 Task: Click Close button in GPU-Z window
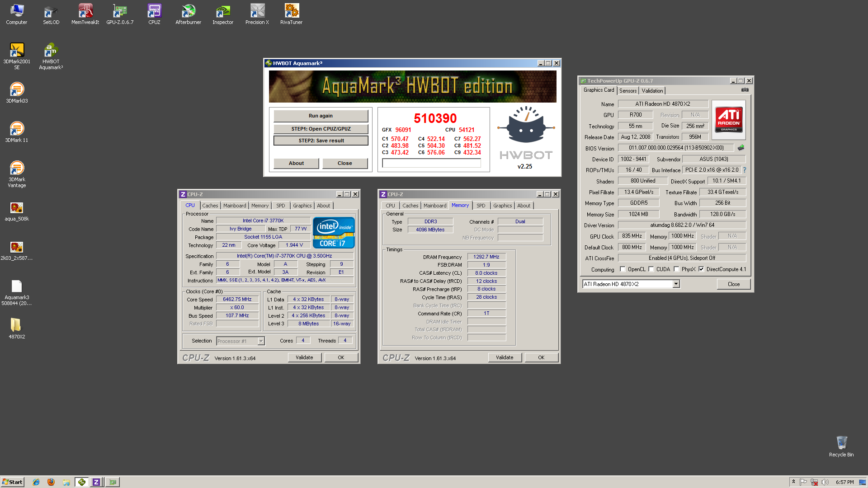tap(734, 284)
